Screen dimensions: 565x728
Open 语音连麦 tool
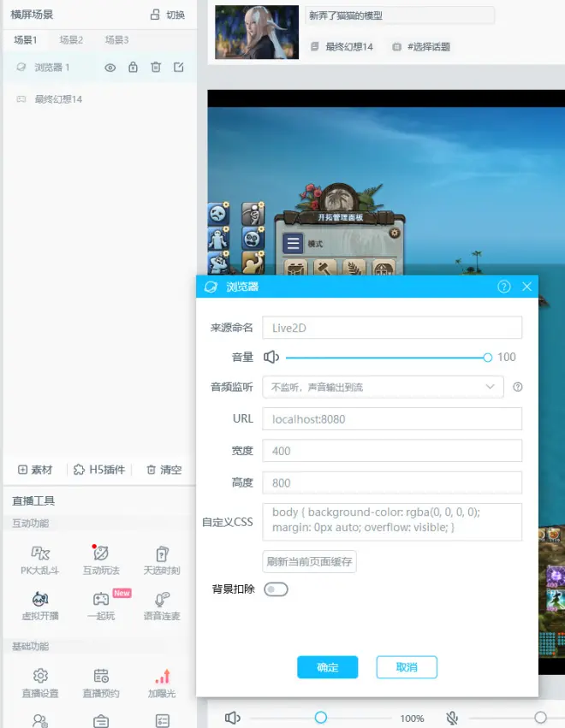pos(162,606)
